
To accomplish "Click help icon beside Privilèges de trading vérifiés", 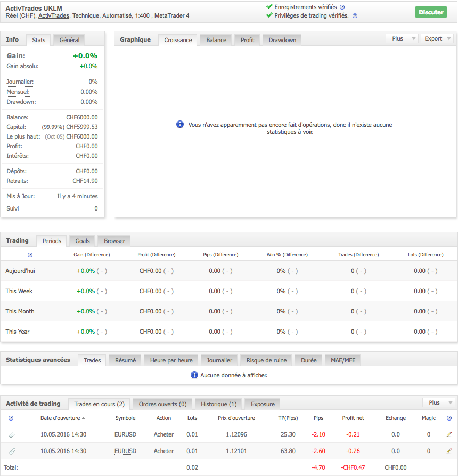I will [355, 16].
